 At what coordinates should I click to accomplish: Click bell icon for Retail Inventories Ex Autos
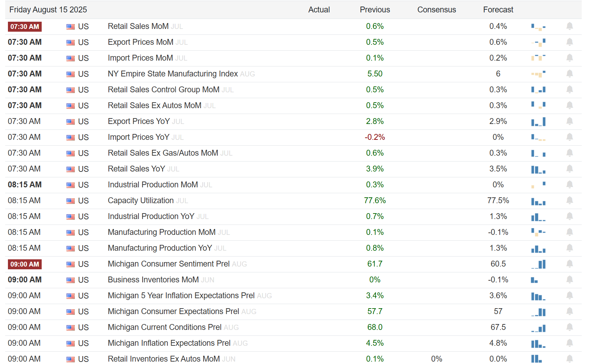[x=569, y=359]
